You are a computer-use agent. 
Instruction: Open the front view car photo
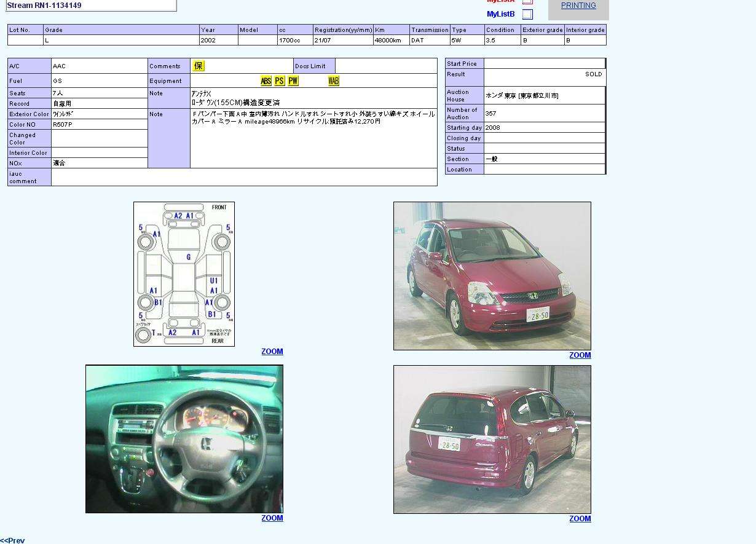(492, 276)
